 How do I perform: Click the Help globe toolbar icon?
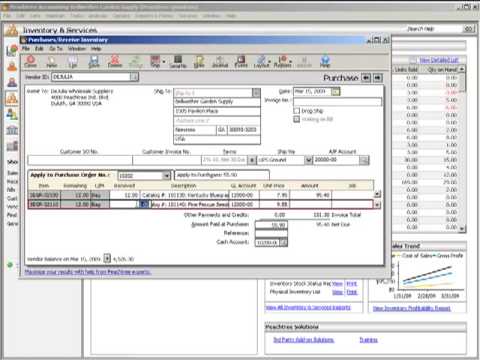325,62
